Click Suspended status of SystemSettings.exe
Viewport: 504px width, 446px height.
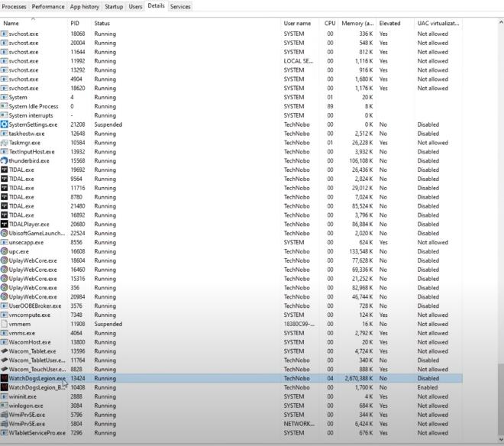coord(108,124)
